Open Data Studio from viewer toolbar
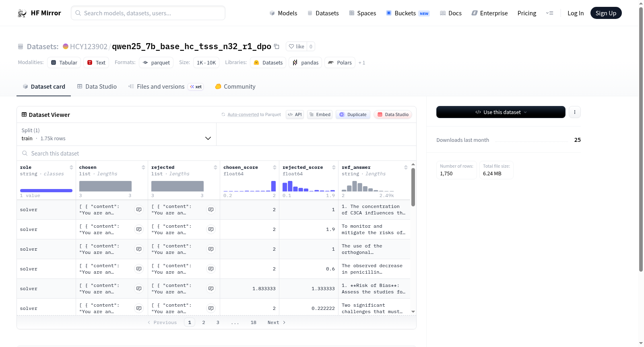Image resolution: width=644 pixels, height=347 pixels. tap(393, 114)
